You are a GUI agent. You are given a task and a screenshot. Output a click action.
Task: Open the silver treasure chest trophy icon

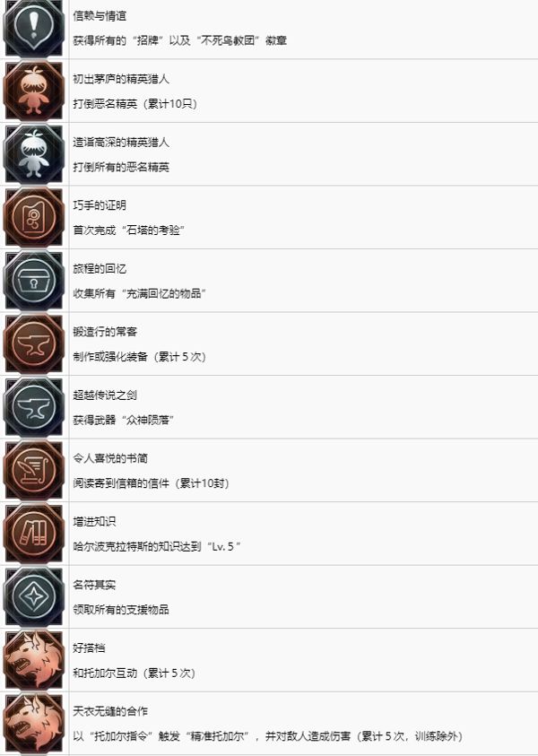pyautogui.click(x=34, y=280)
